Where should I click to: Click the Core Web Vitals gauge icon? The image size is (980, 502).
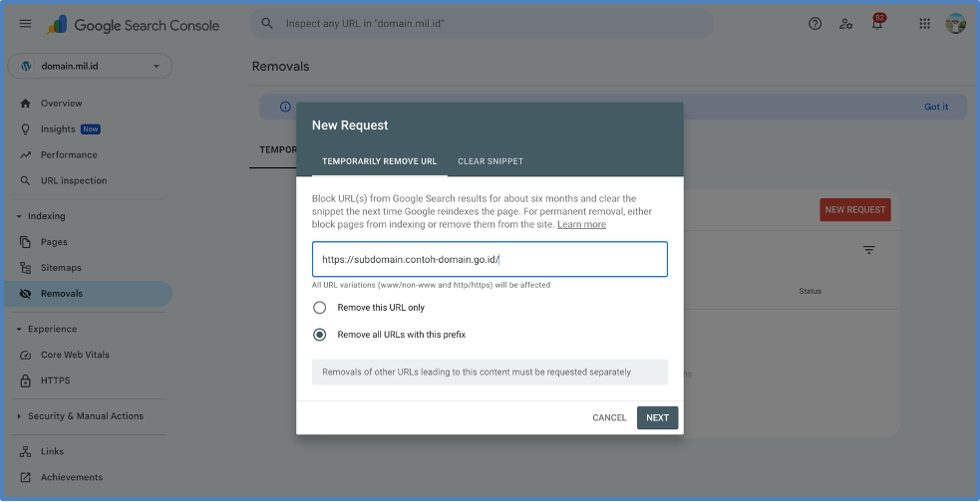pos(26,355)
